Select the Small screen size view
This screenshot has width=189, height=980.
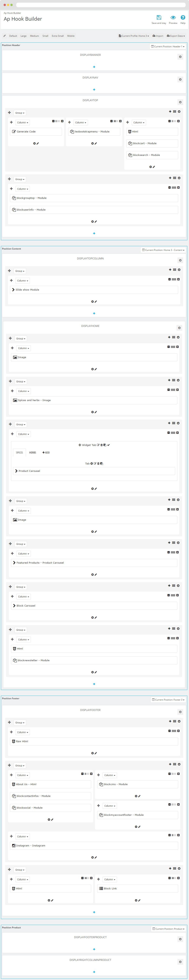click(45, 36)
